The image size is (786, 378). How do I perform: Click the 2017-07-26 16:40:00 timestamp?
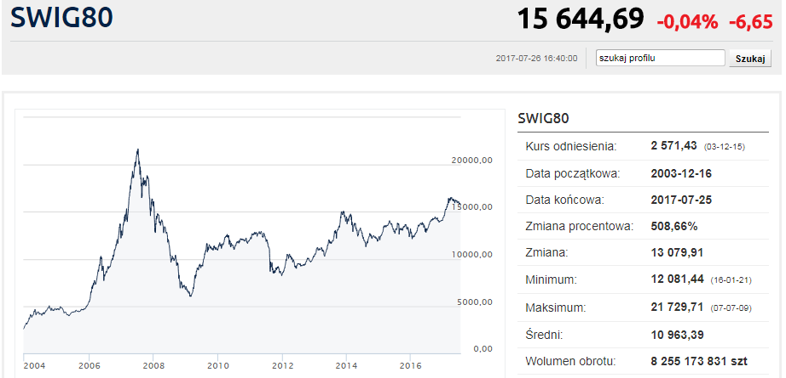(536, 58)
